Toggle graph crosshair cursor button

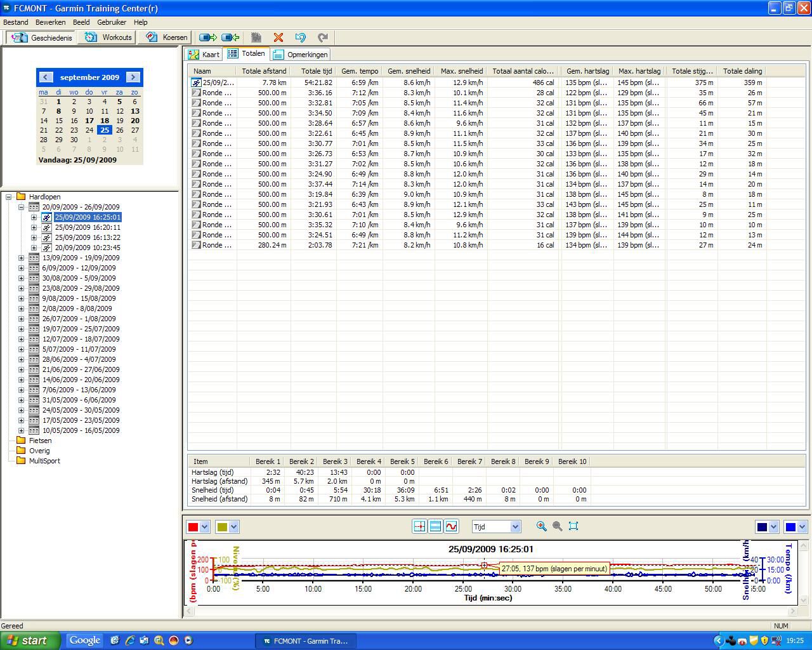(x=419, y=526)
